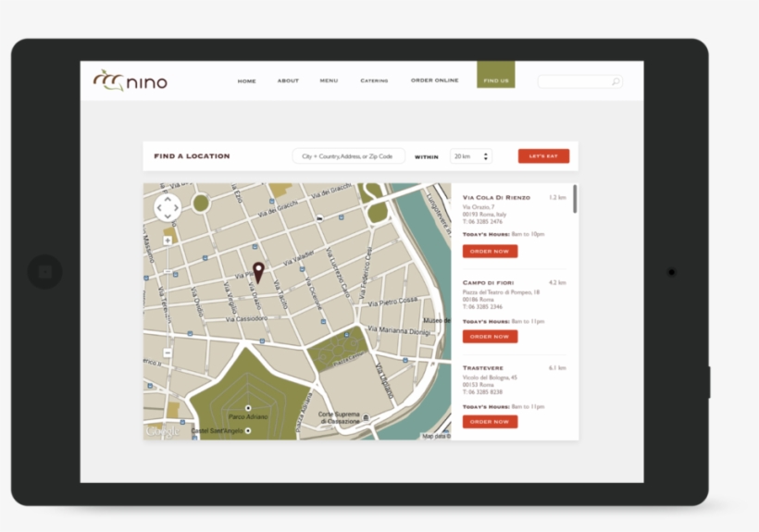Click the search magnifier icon

pyautogui.click(x=616, y=81)
